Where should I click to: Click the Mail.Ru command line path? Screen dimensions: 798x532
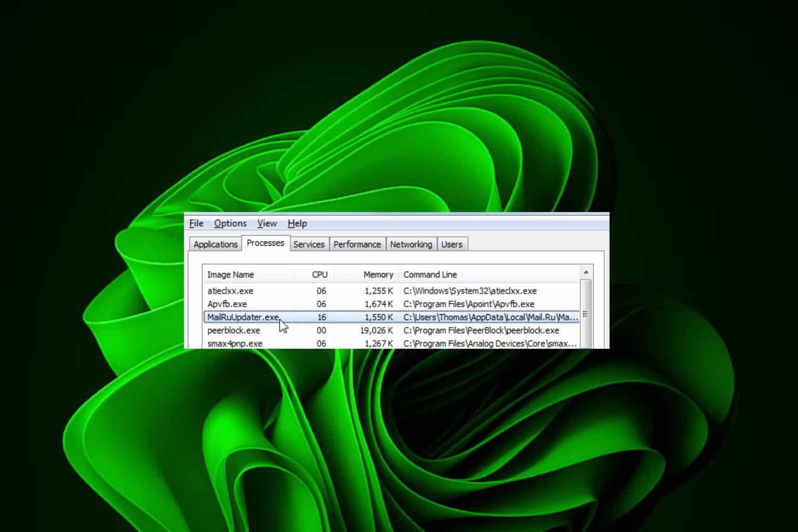click(x=490, y=317)
